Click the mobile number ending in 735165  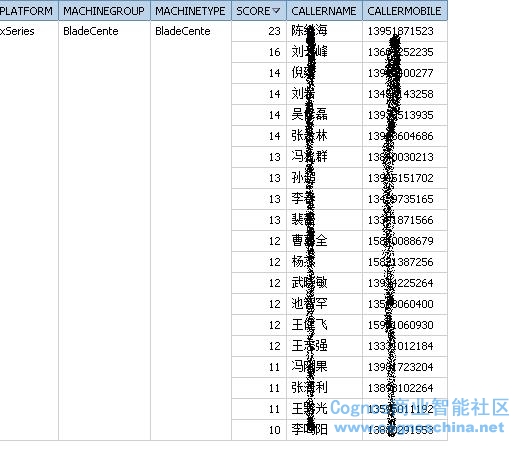[x=400, y=199]
